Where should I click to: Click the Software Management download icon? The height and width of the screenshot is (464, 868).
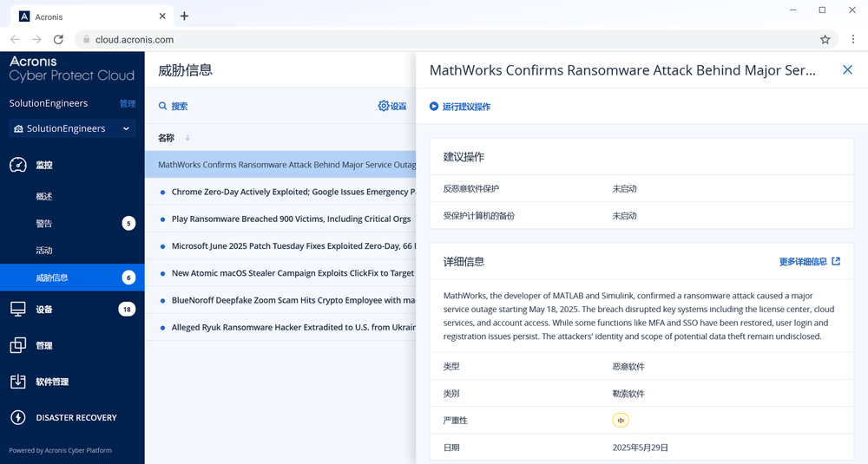coord(18,381)
